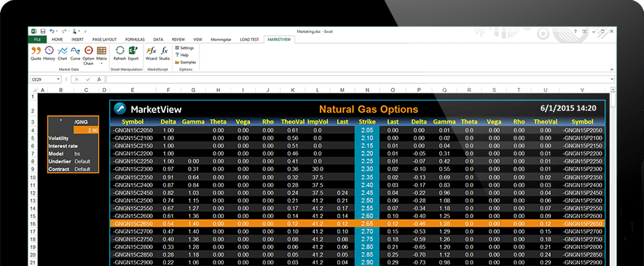Open the History tool
The height and width of the screenshot is (266, 644).
click(49, 53)
